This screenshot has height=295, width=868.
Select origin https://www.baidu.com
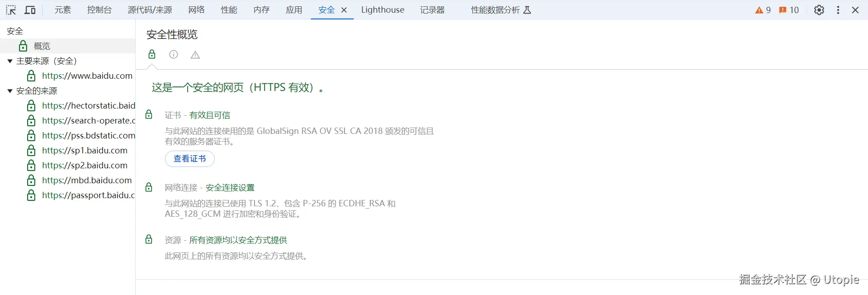click(x=87, y=76)
